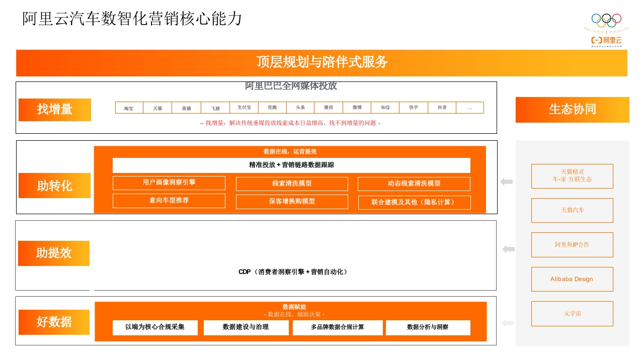Open the Alibaba Design box
The width and height of the screenshot is (644, 362).
[572, 279]
